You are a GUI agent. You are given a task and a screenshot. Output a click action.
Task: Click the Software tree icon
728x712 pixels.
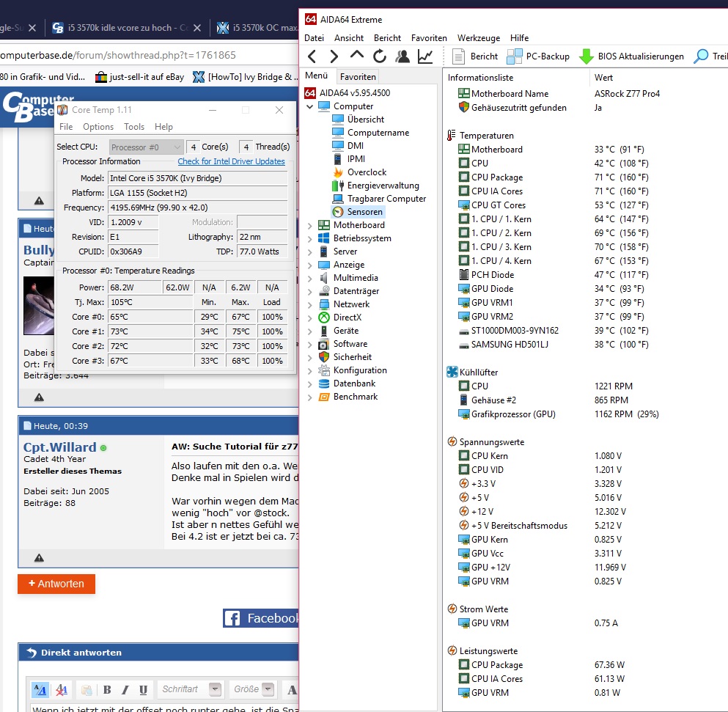click(x=323, y=344)
